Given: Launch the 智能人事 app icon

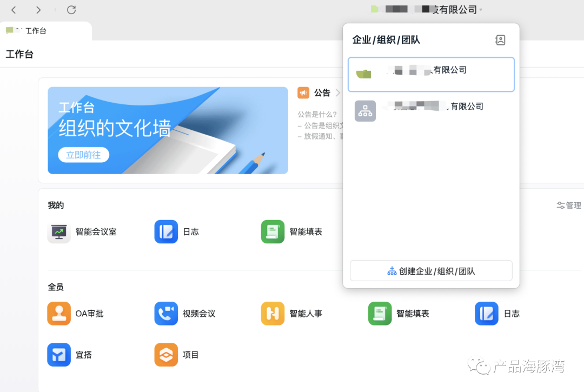Looking at the screenshot, I should point(273,314).
